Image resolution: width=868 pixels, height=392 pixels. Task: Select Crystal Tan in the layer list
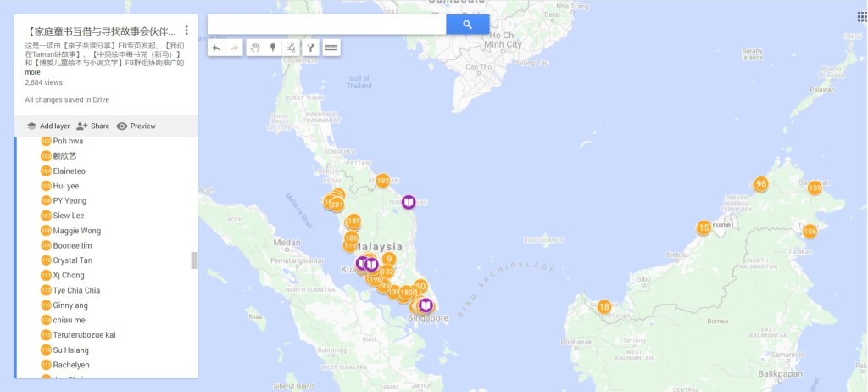coord(72,260)
